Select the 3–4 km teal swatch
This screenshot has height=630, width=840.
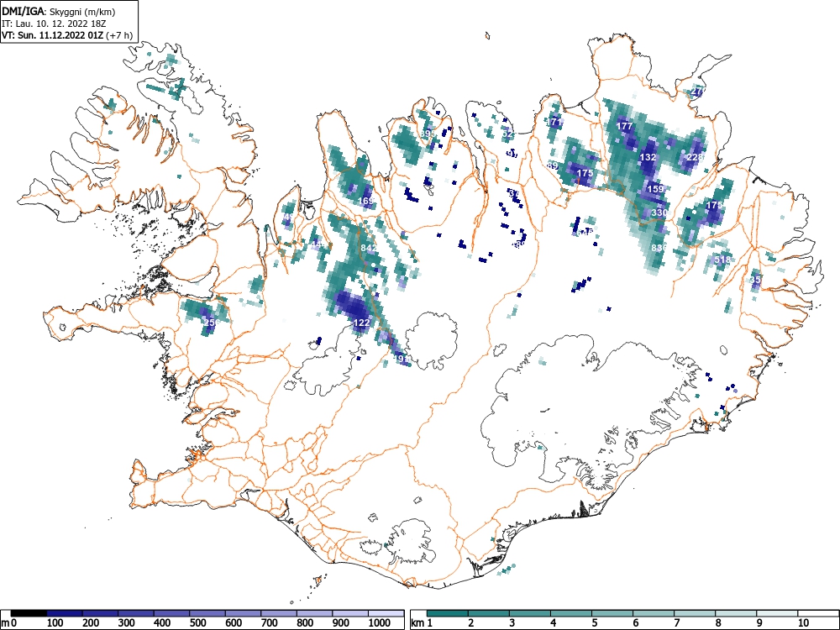click(x=530, y=613)
